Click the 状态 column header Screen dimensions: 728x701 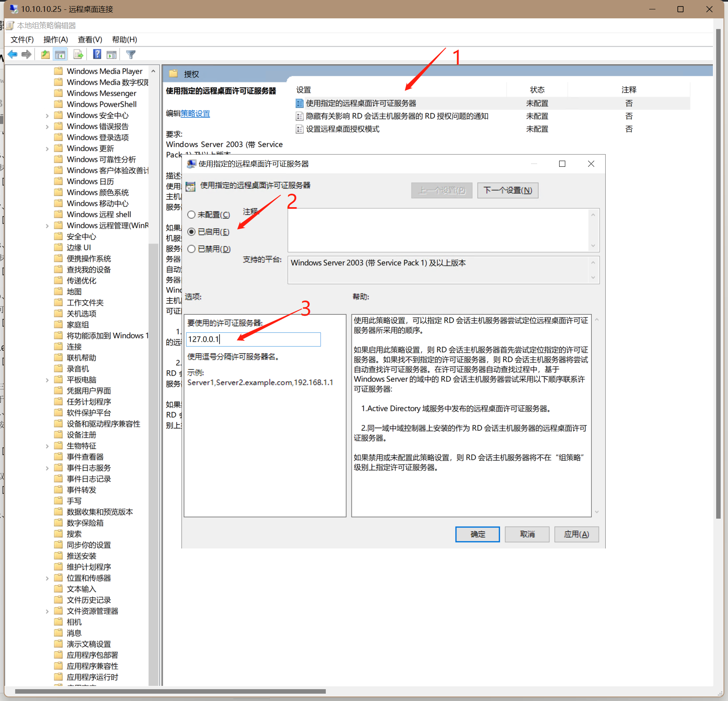point(537,90)
